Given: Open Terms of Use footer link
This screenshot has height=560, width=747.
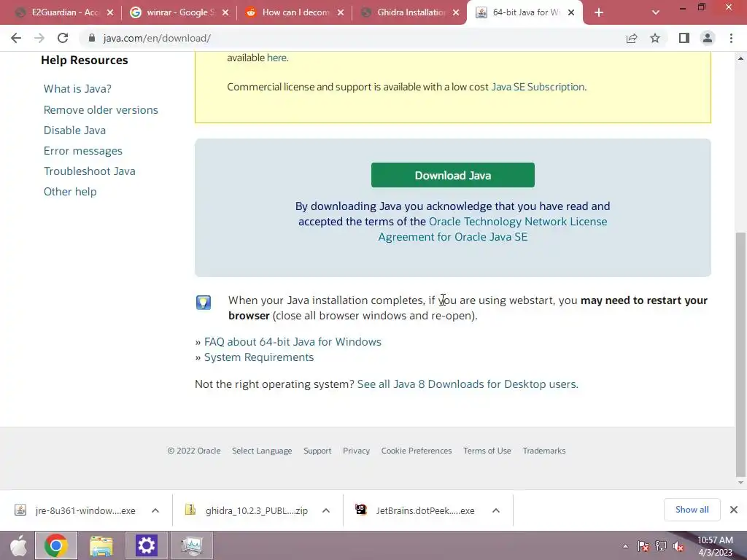Looking at the screenshot, I should tap(487, 451).
